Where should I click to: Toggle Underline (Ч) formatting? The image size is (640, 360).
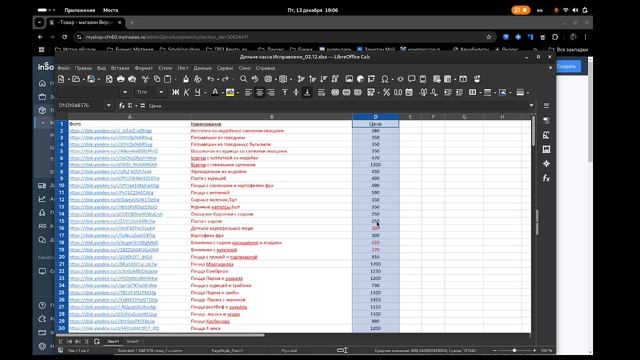(198, 93)
